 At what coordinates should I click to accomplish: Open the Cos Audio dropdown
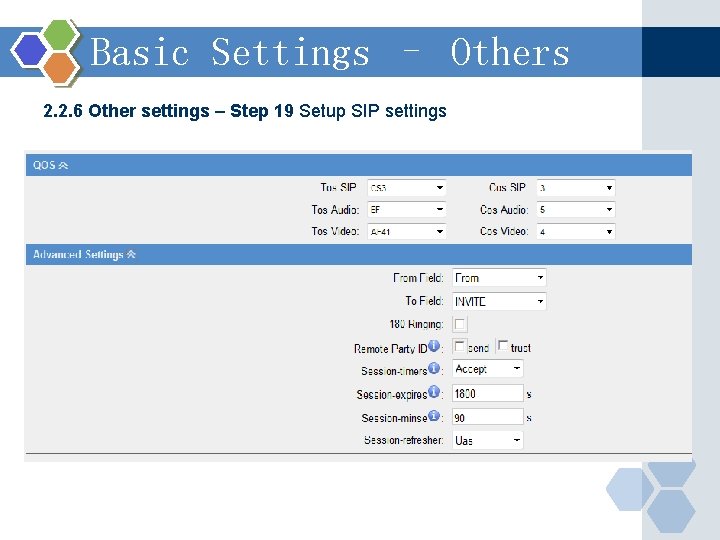coord(576,210)
